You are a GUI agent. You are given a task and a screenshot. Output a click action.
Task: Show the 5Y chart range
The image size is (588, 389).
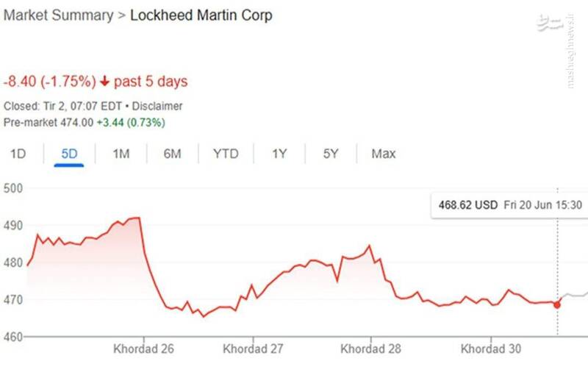click(331, 154)
